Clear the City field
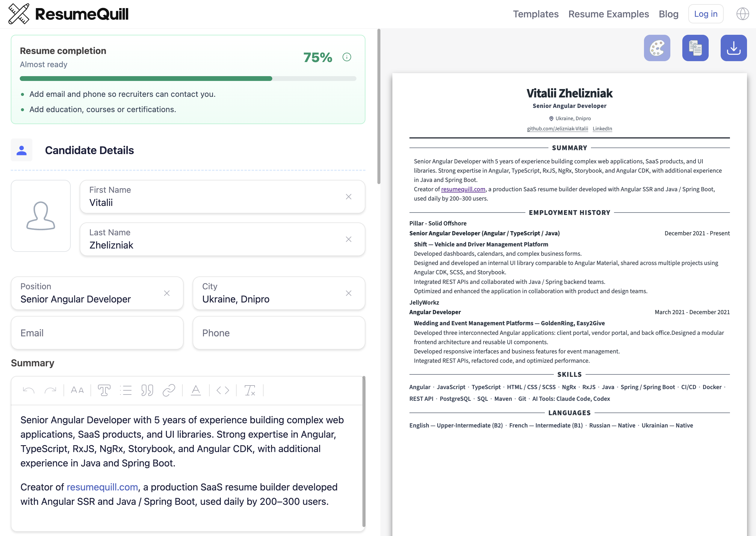Viewport: 756px width, 536px height. pyautogui.click(x=348, y=293)
